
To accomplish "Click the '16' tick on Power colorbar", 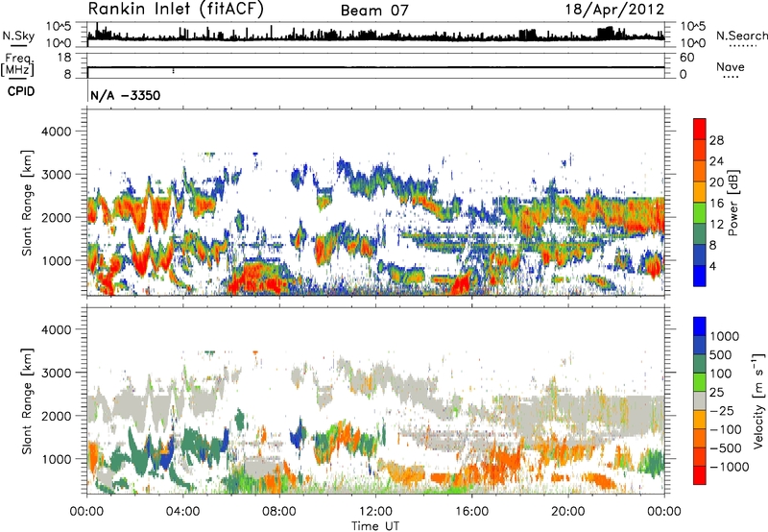I will (x=716, y=204).
